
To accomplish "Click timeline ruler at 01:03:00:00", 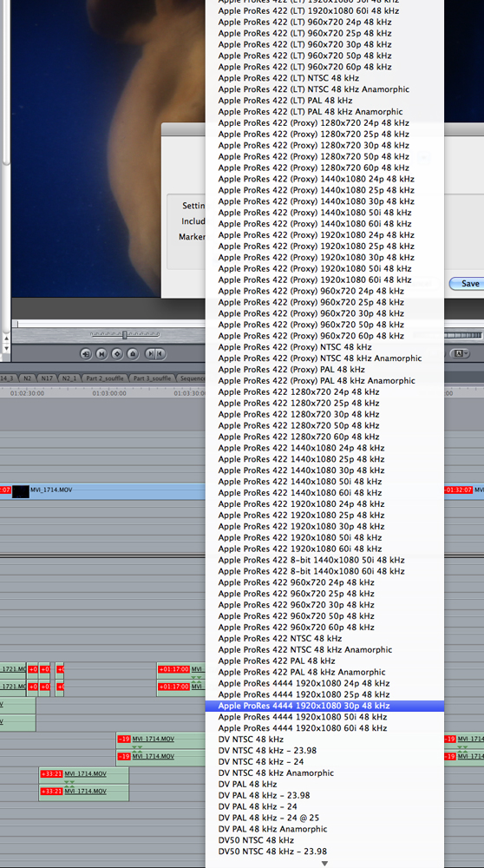I will tap(109, 393).
